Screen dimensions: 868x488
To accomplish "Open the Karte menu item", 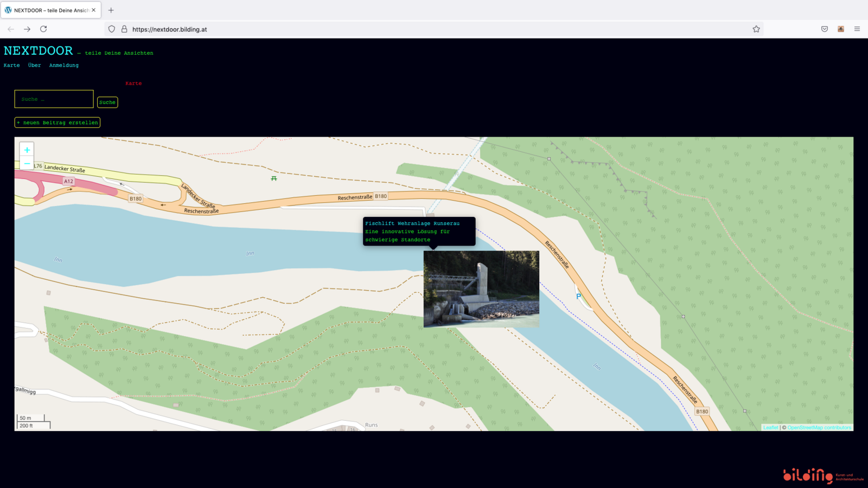I will point(11,65).
